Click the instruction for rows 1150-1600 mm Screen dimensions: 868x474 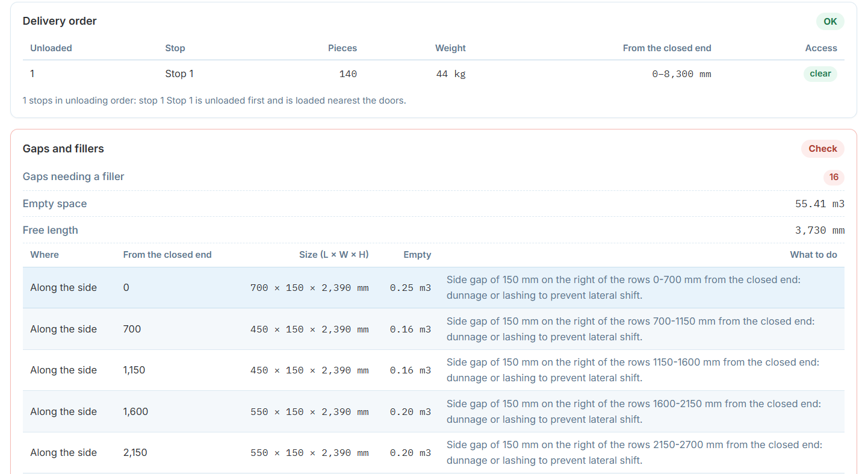click(633, 370)
